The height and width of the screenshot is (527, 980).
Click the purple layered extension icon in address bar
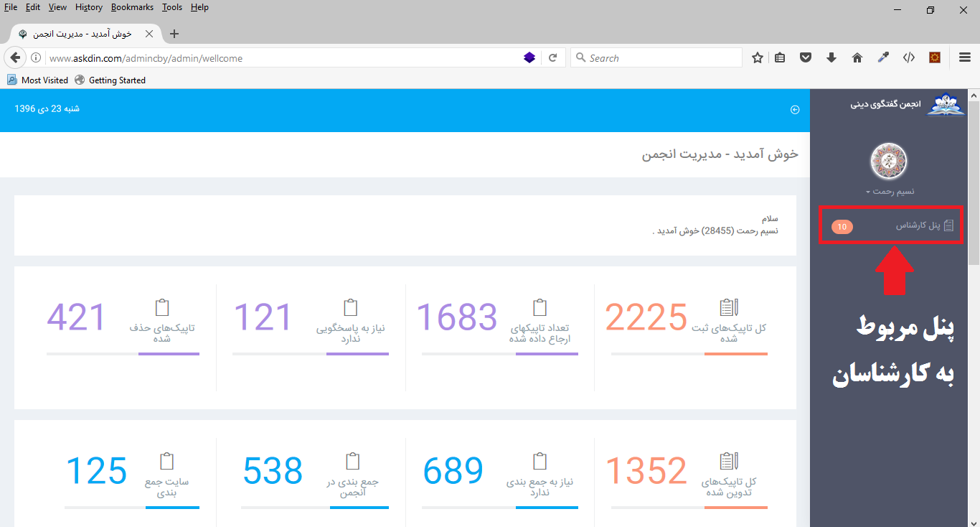pyautogui.click(x=529, y=58)
